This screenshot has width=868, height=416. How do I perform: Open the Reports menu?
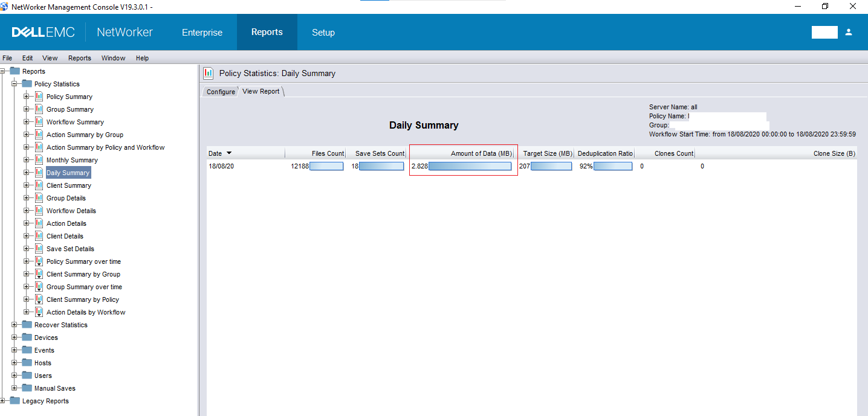tap(79, 57)
